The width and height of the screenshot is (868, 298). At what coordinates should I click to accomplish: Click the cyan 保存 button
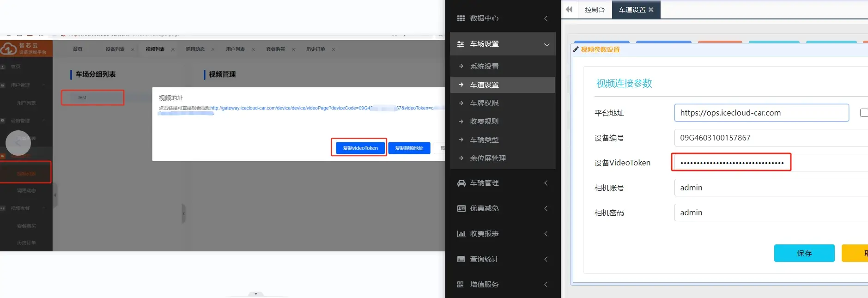tap(804, 253)
